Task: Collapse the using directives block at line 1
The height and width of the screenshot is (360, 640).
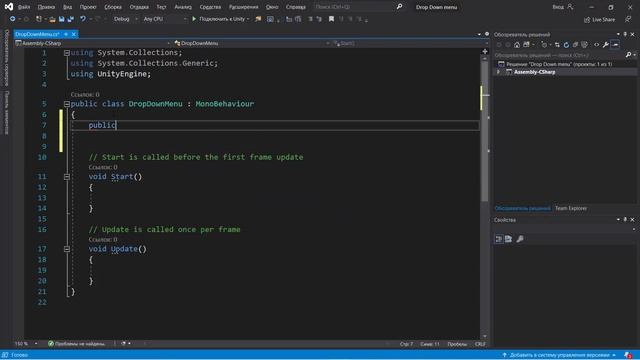Action: click(x=67, y=53)
